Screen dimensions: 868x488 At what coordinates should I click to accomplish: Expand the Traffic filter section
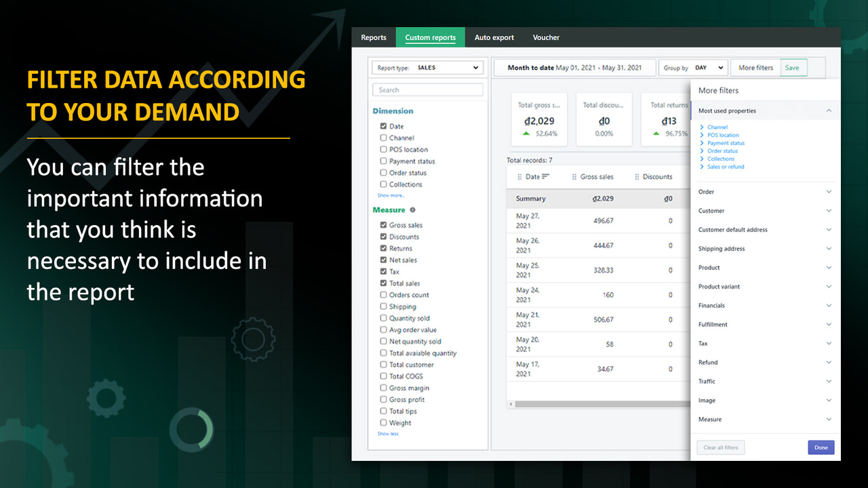tap(765, 382)
